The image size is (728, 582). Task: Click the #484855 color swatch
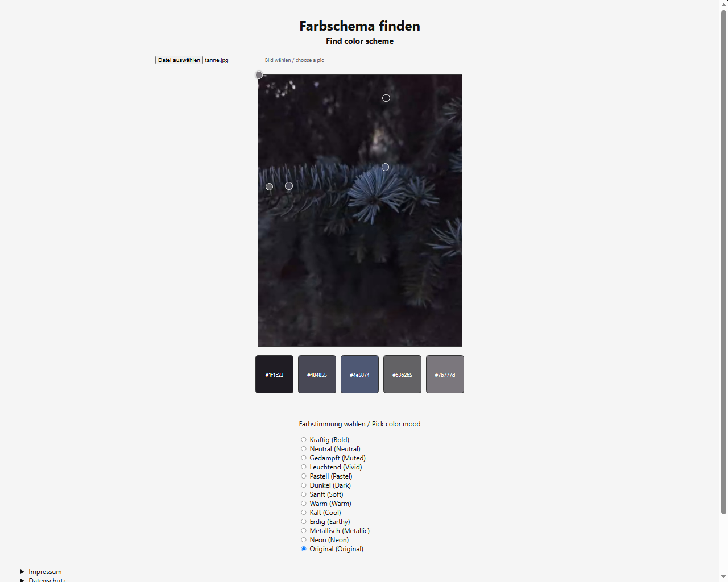(317, 375)
